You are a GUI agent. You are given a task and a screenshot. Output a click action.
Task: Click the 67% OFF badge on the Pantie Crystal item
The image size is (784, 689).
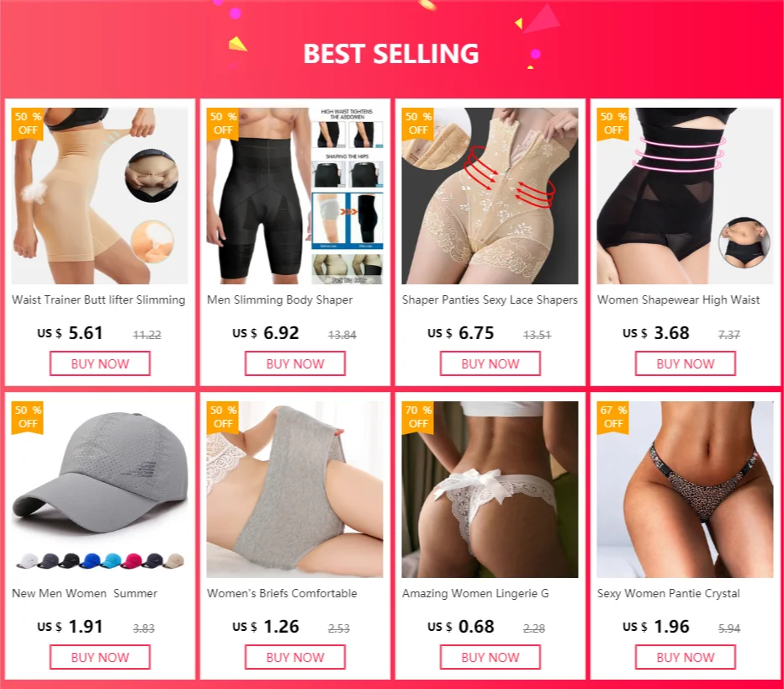click(613, 417)
